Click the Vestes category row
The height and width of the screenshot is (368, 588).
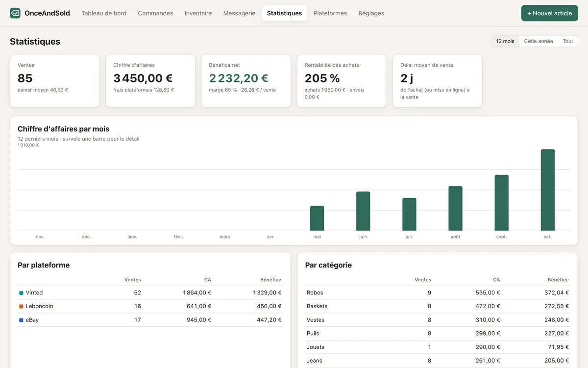(438, 320)
